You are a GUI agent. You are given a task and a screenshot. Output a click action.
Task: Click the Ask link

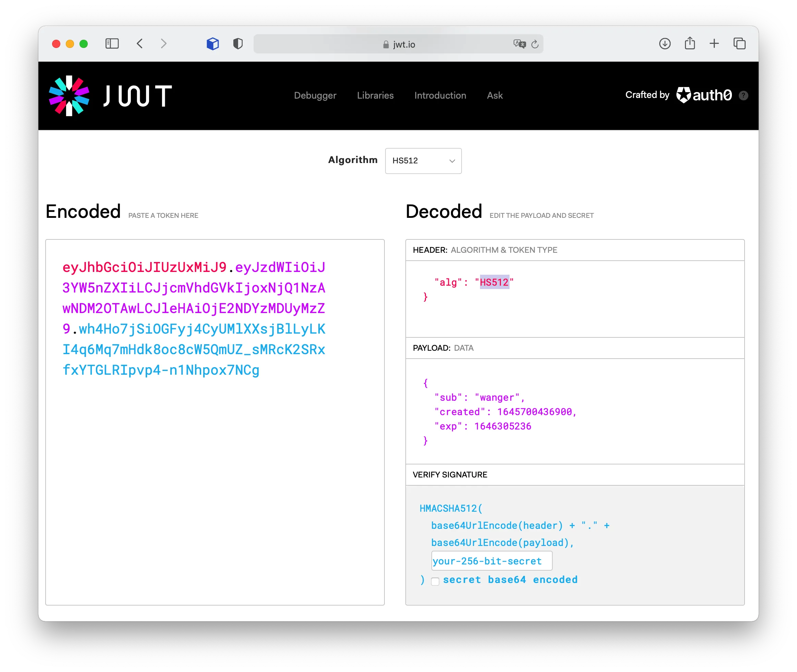coord(495,96)
